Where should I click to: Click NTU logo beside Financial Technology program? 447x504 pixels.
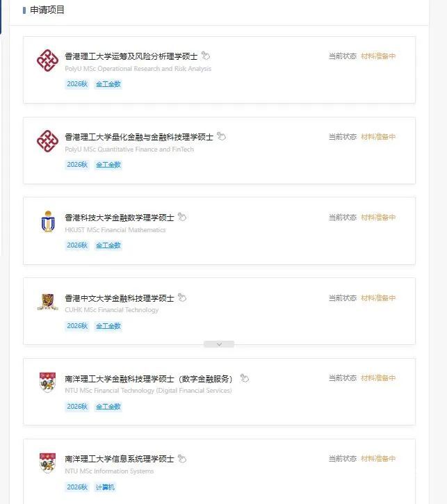pyautogui.click(x=47, y=382)
